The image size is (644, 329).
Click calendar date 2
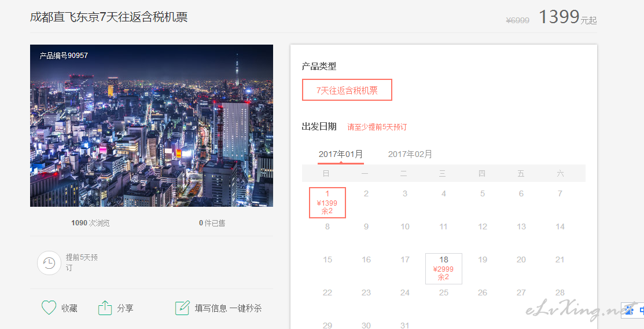(x=366, y=193)
